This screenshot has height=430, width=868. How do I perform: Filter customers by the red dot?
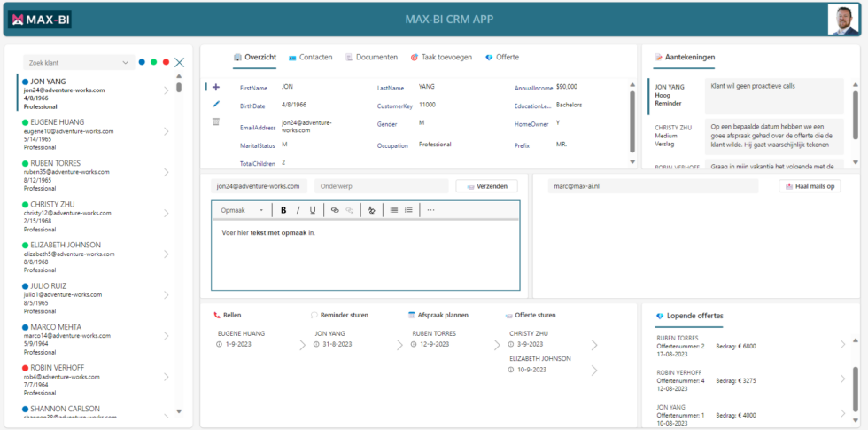(167, 62)
